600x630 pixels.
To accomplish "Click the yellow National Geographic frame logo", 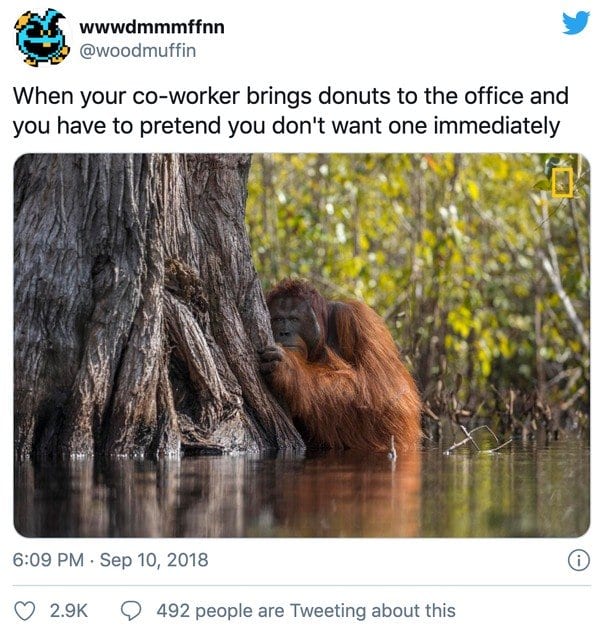I will point(563,180).
